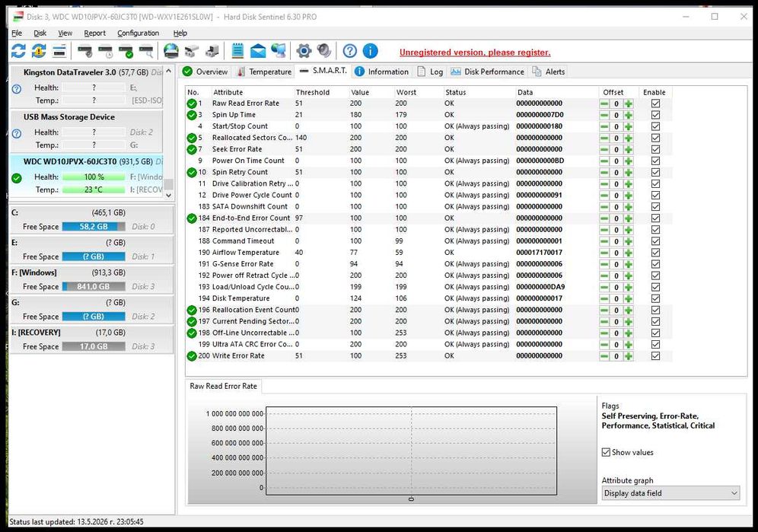Switch to the Alerts tab
This screenshot has height=532, width=758.
click(x=549, y=72)
